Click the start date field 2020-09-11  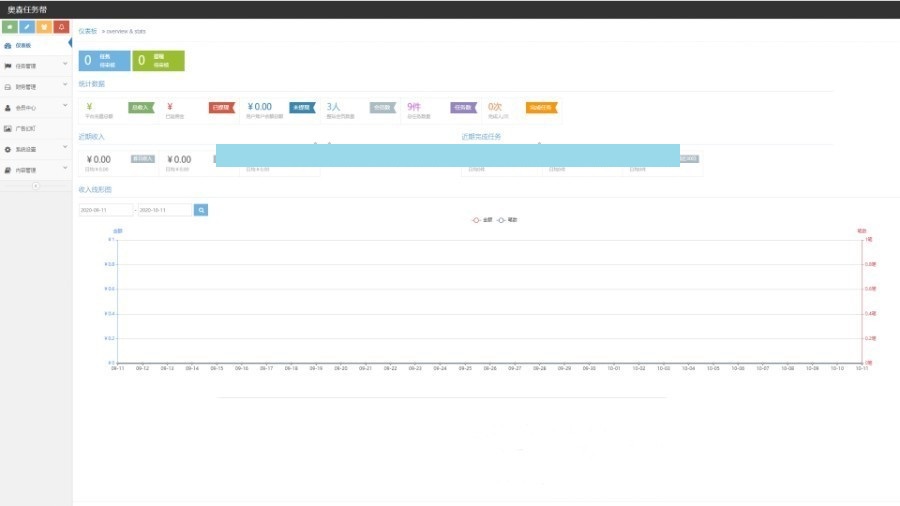[105, 210]
